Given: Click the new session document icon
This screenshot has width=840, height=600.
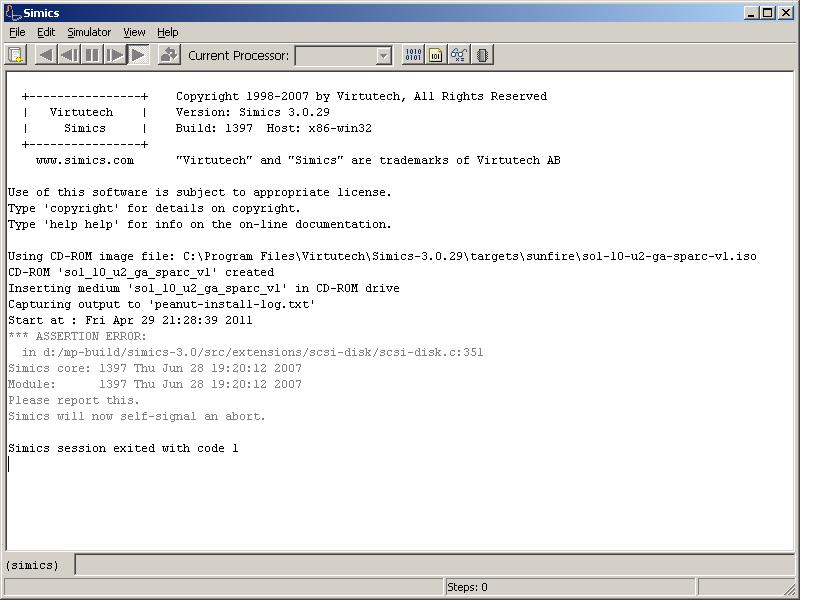Looking at the screenshot, I should pos(16,55).
